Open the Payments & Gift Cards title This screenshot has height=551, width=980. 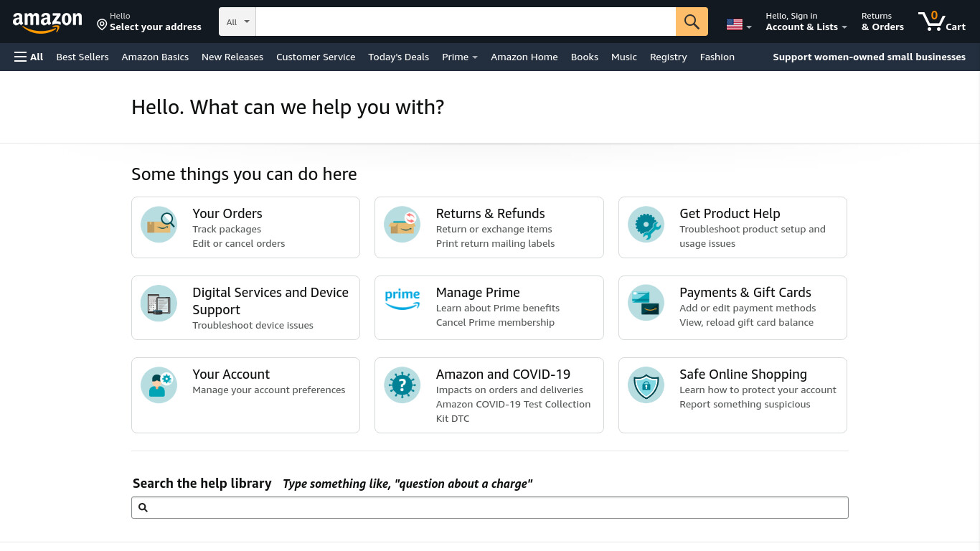[x=745, y=292]
